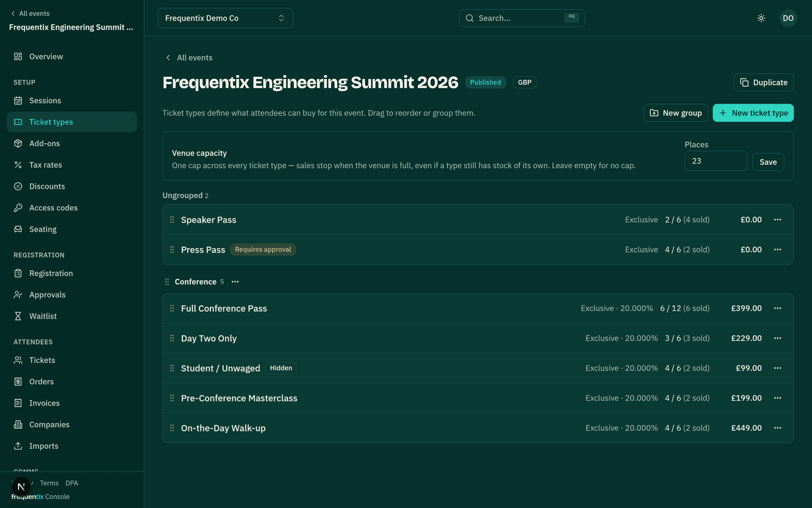The height and width of the screenshot is (508, 812).
Task: Go to Seating page
Action: 72,229
